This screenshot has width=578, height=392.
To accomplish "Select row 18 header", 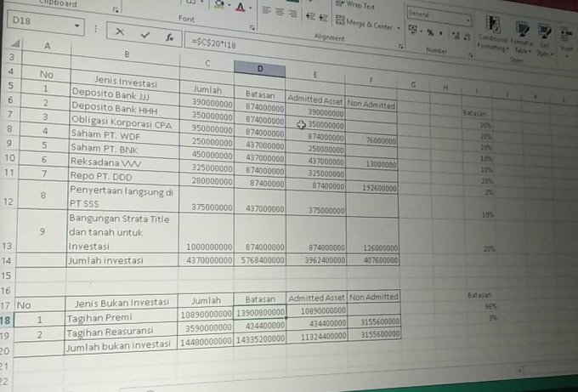I will tap(5, 320).
